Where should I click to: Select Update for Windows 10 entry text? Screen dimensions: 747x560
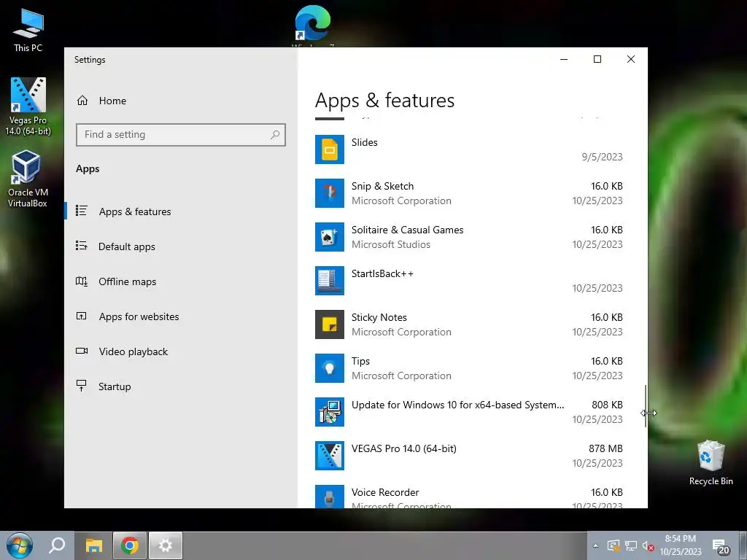point(458,405)
